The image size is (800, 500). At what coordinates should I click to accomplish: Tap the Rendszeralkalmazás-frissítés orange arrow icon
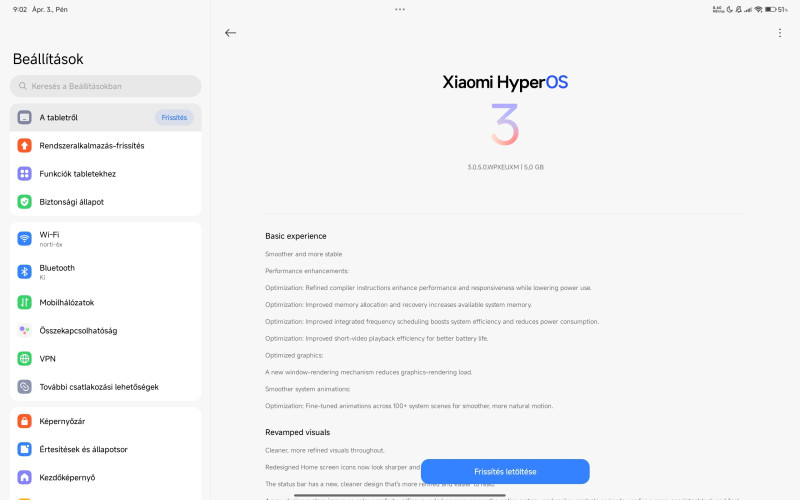(24, 145)
